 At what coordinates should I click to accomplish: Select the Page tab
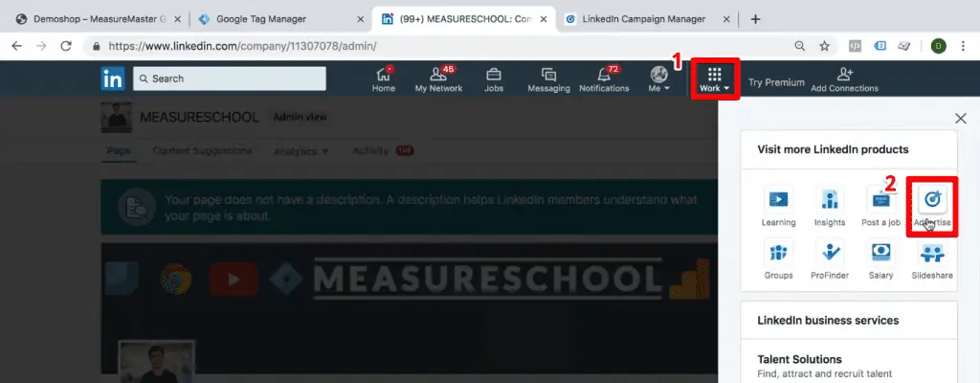coord(118,151)
